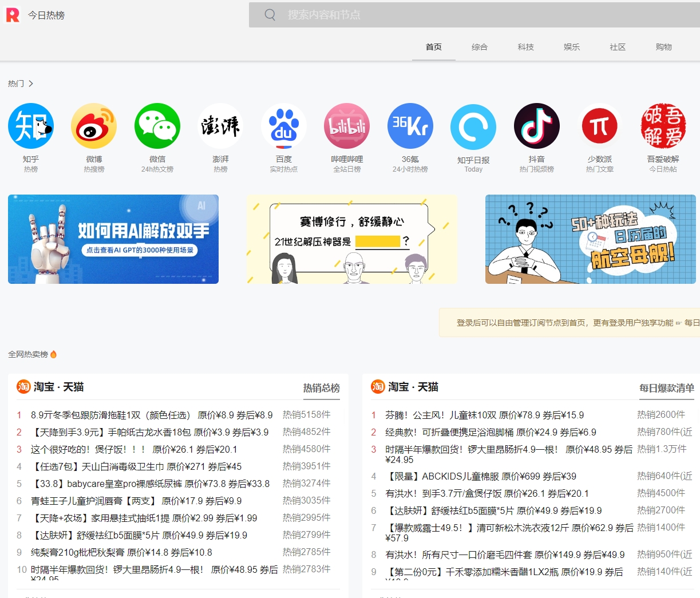Open ABCKIDS儿童棉服 listing
This screenshot has height=598, width=700.
coord(481,476)
